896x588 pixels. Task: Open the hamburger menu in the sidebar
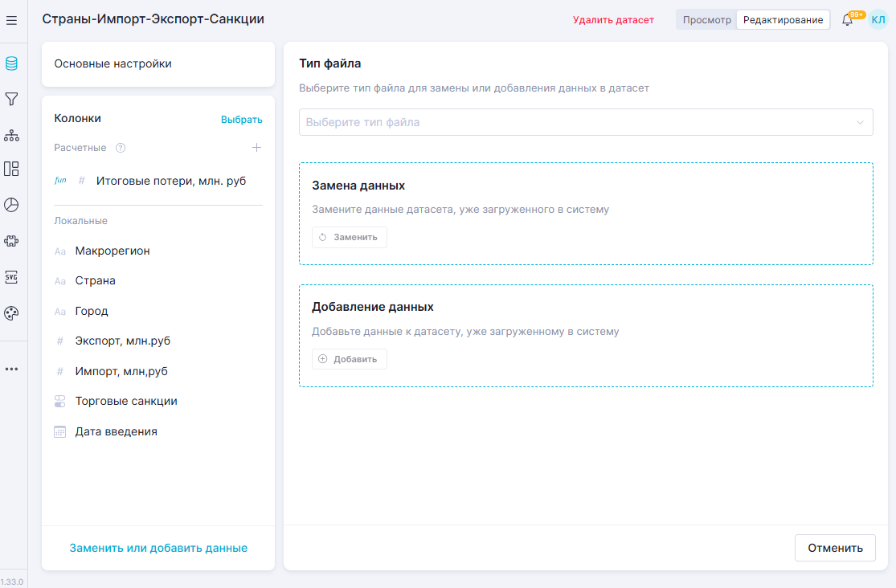[x=11, y=20]
